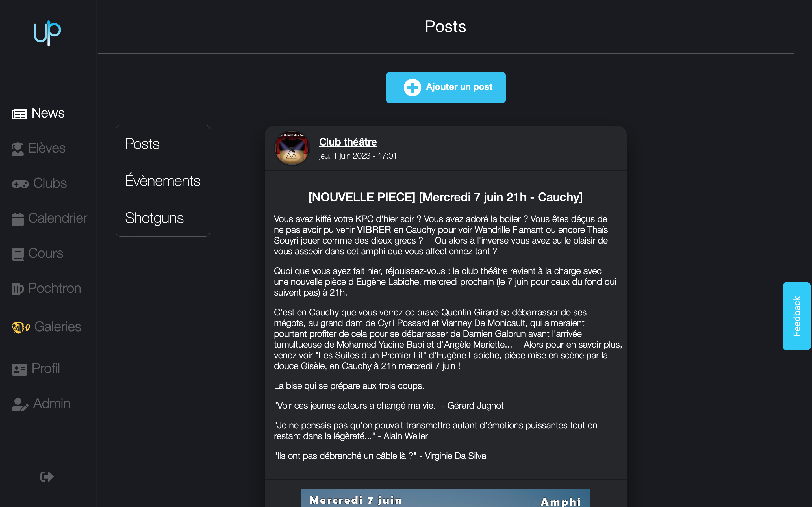Click the Profil ID card icon
The image size is (812, 507).
tap(19, 370)
